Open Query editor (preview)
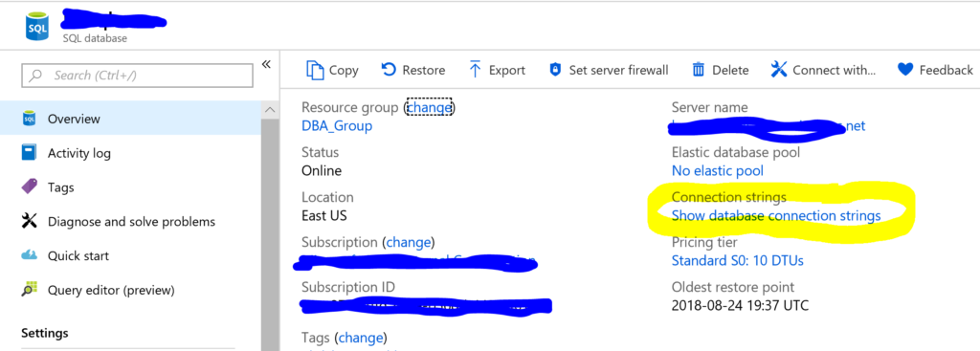This screenshot has height=351, width=980. tap(130, 290)
